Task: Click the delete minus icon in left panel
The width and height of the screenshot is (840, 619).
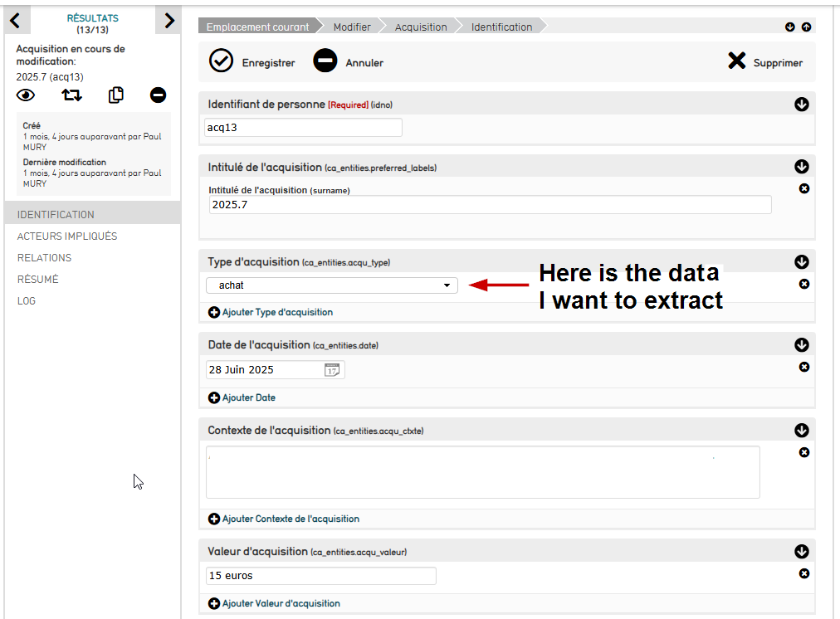Action: tap(158, 95)
